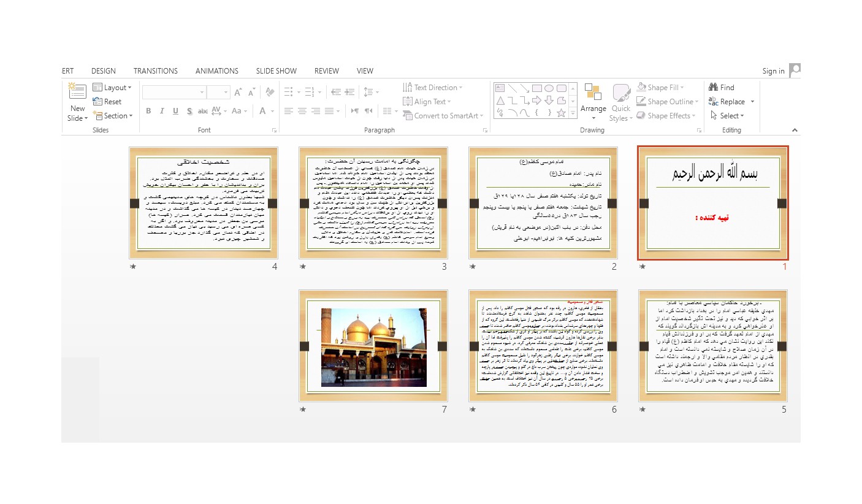Select the Rectangle shape in gallery

(x=537, y=88)
